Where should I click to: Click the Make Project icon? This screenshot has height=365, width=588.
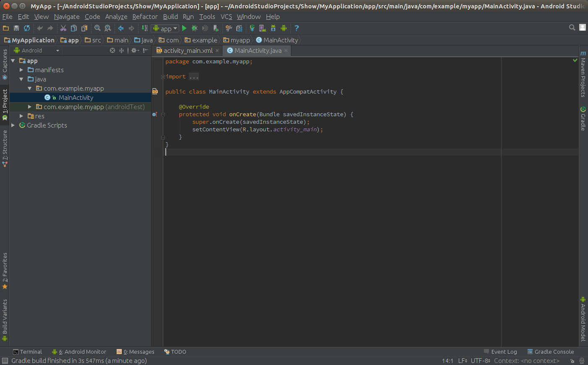pos(145,28)
